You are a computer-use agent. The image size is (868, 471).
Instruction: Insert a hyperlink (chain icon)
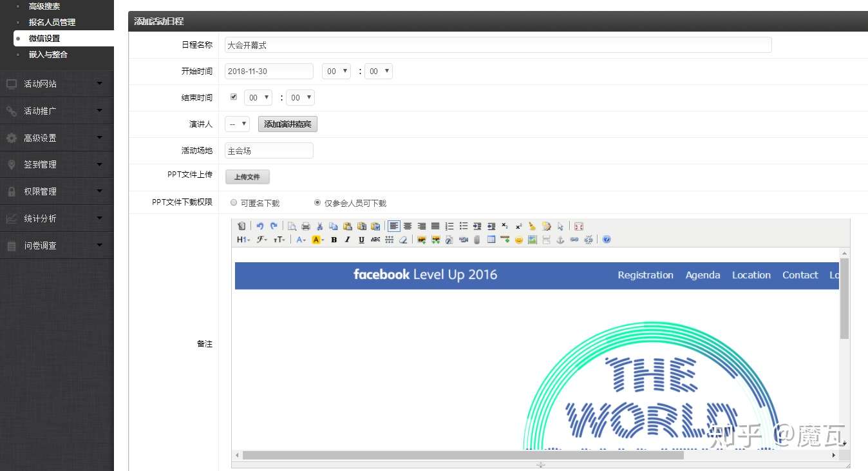click(574, 240)
